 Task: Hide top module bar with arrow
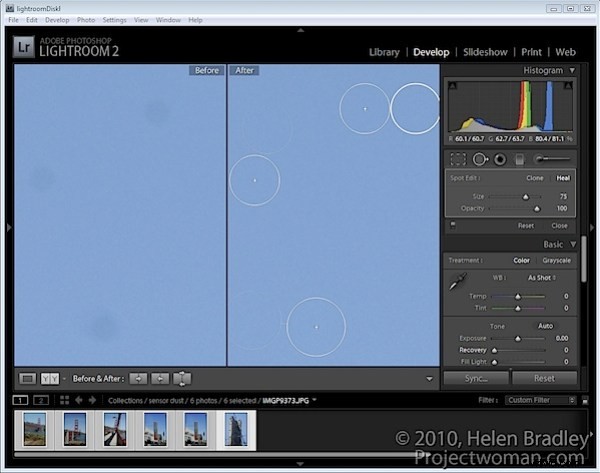(x=301, y=30)
